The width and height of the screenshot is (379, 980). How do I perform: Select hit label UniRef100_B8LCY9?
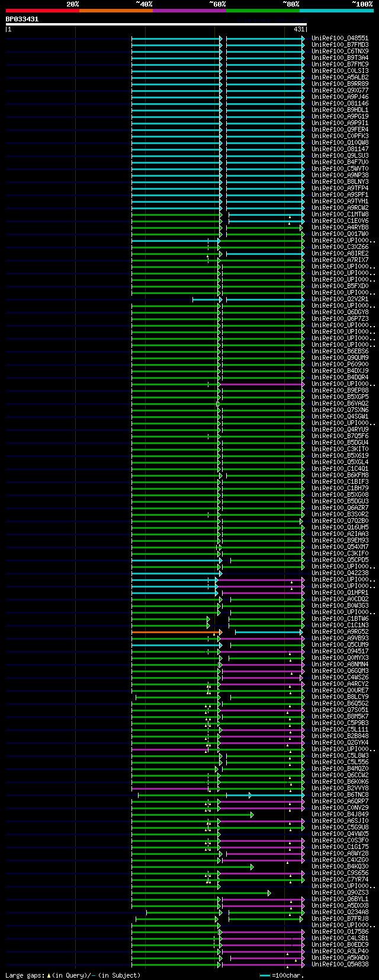tap(340, 697)
